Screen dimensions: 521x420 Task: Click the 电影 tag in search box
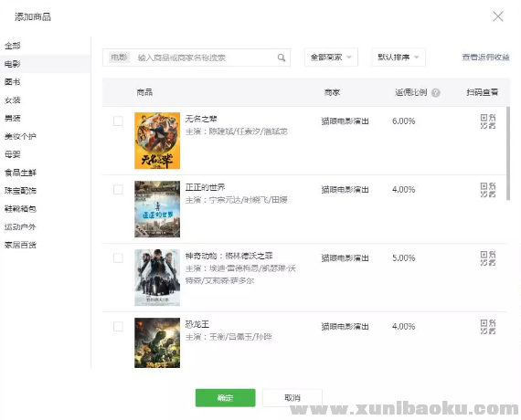(119, 58)
